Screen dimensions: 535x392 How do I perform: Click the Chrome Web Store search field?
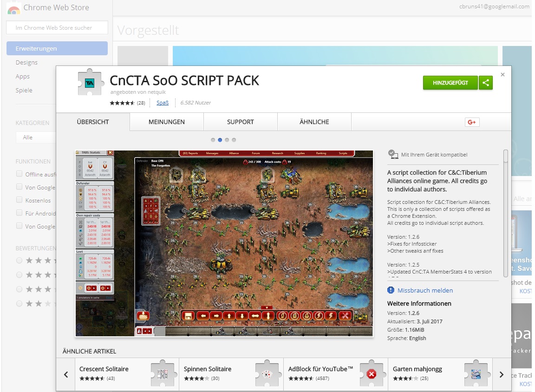[x=57, y=27]
